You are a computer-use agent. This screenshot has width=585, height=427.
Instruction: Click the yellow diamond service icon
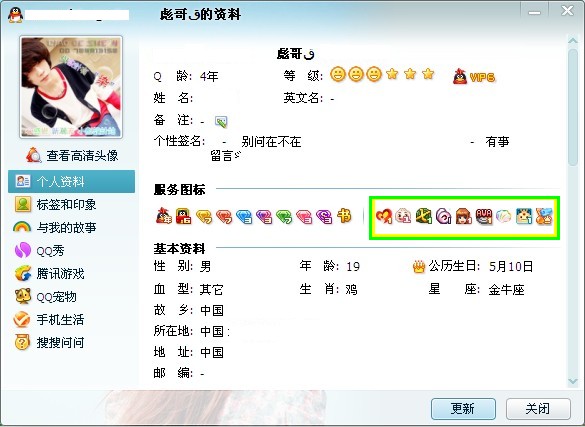pyautogui.click(x=204, y=216)
